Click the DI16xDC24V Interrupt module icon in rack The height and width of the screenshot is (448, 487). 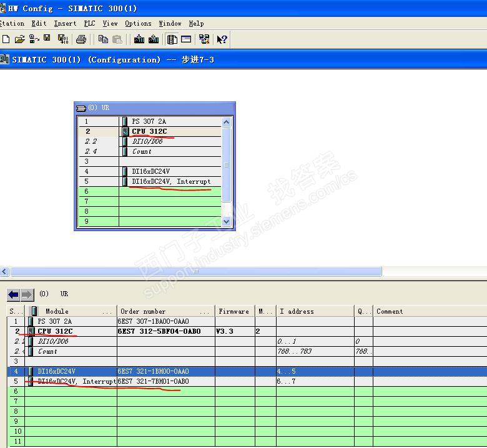(x=125, y=182)
